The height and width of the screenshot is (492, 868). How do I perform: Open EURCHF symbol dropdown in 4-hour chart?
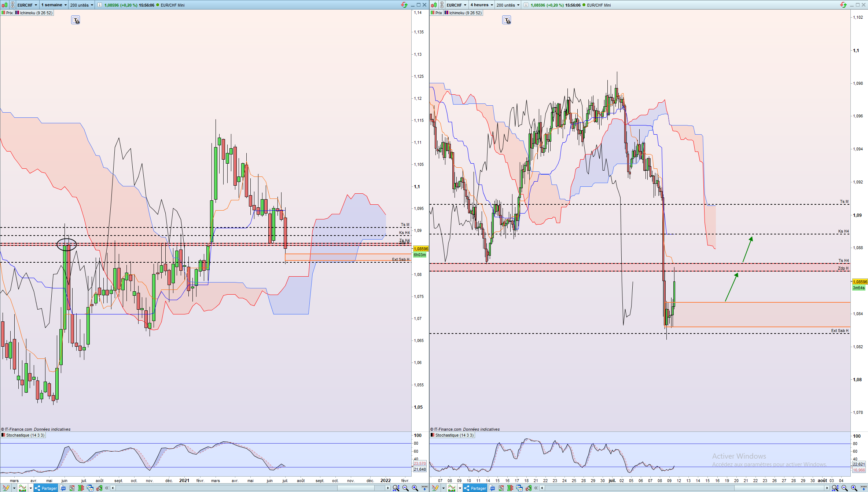point(457,5)
